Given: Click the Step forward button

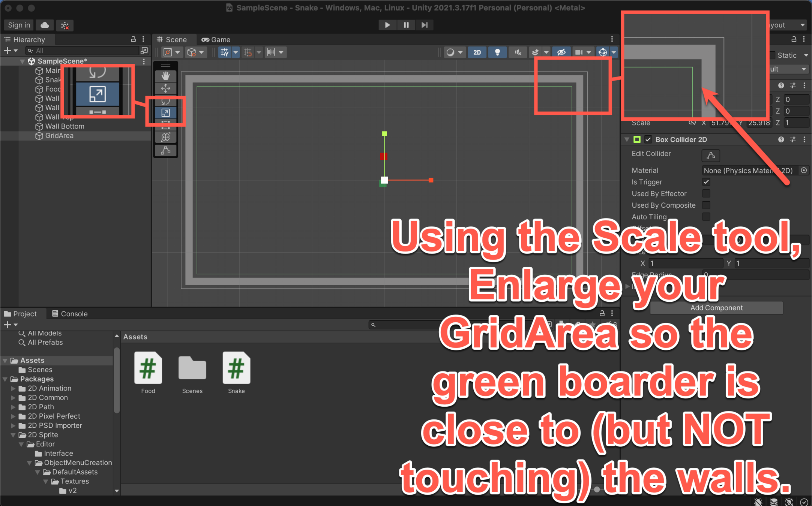Looking at the screenshot, I should click(x=424, y=25).
